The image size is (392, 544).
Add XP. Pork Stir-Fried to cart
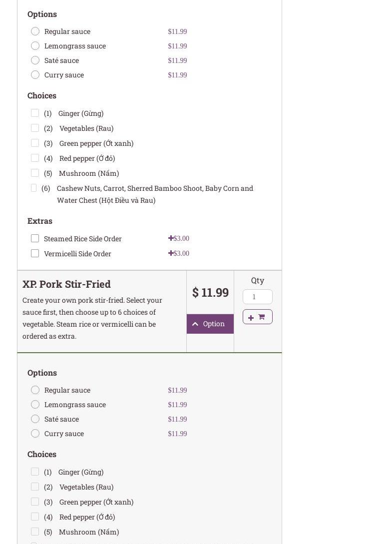tap(257, 317)
